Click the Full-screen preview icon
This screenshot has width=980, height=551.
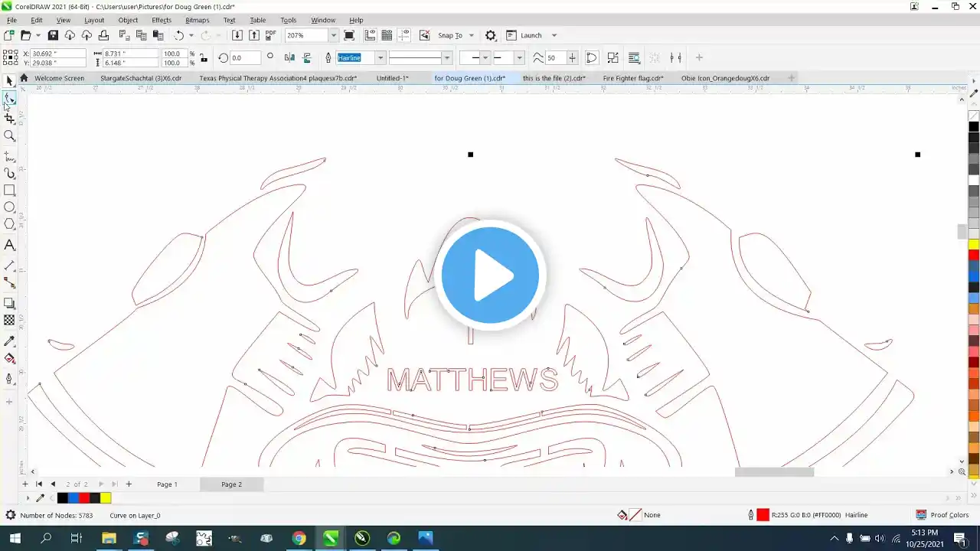pyautogui.click(x=349, y=35)
